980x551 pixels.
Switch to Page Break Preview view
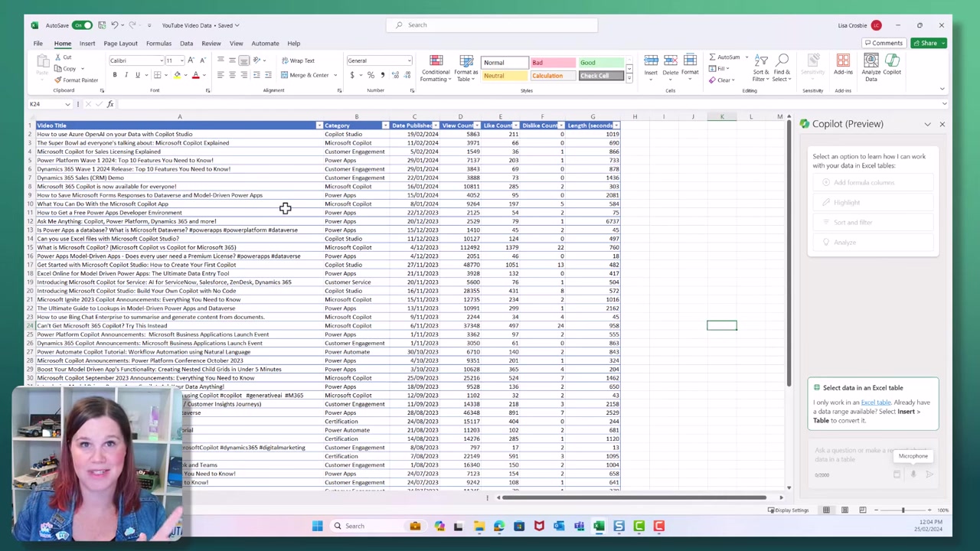pos(863,510)
